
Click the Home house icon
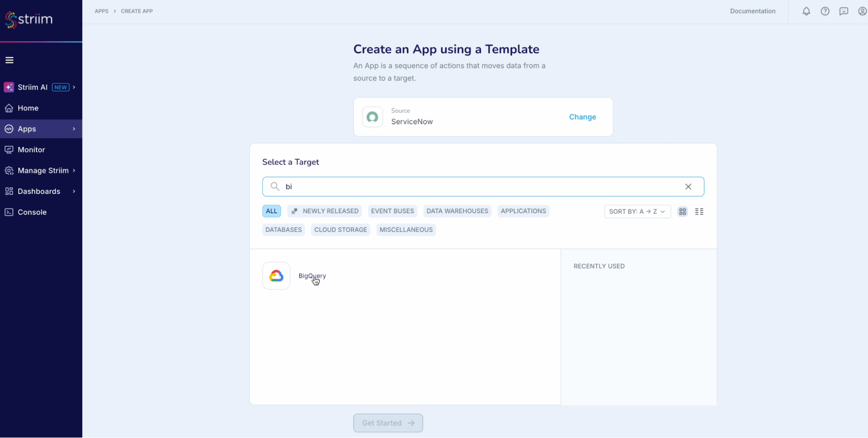click(9, 108)
